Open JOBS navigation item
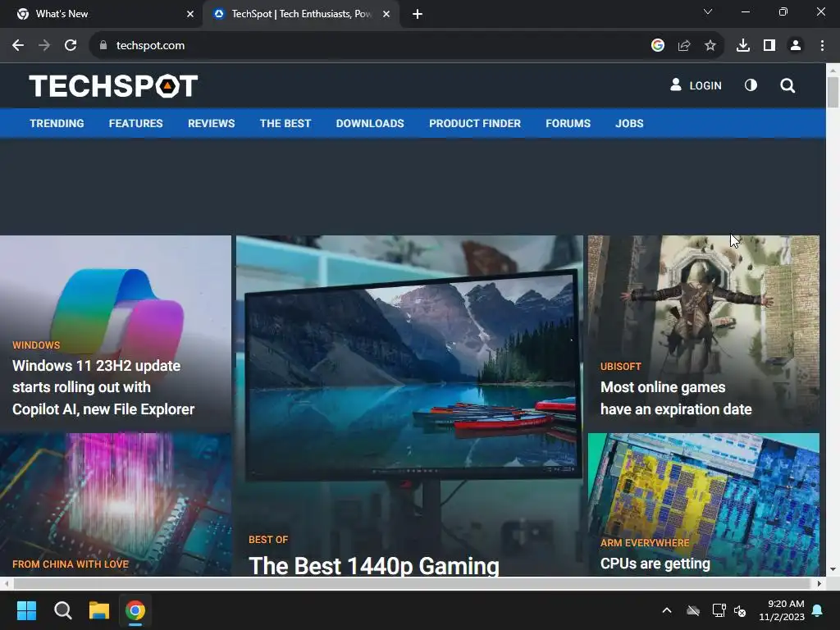Viewport: 840px width, 630px height. [x=629, y=123]
